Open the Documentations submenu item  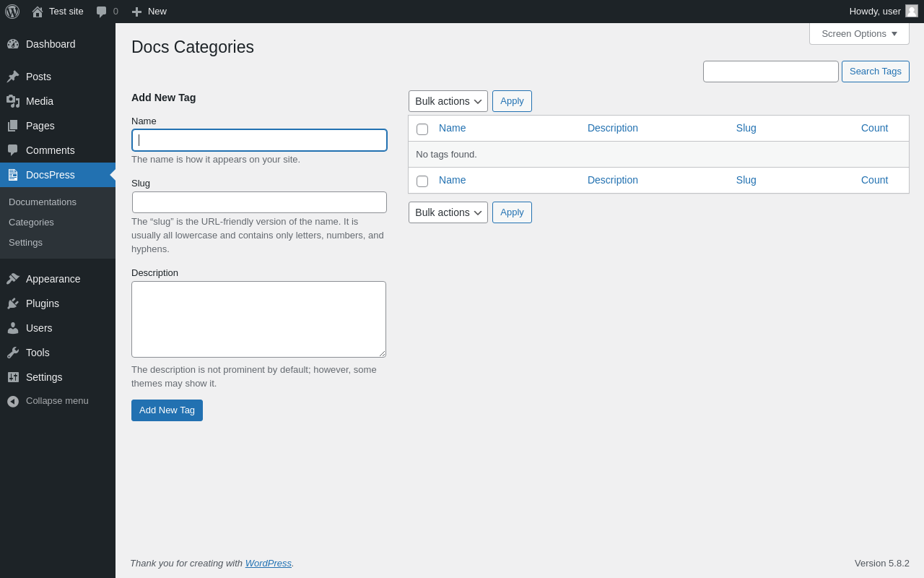(43, 202)
